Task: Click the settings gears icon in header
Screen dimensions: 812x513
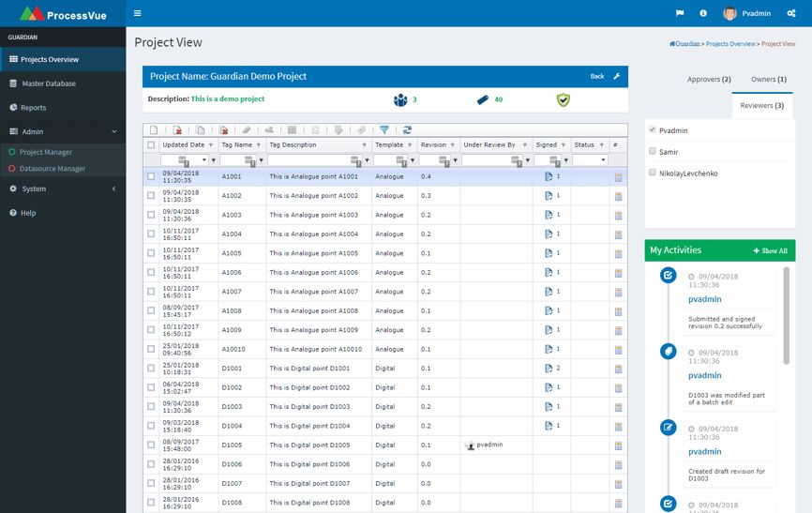Action: click(x=791, y=13)
